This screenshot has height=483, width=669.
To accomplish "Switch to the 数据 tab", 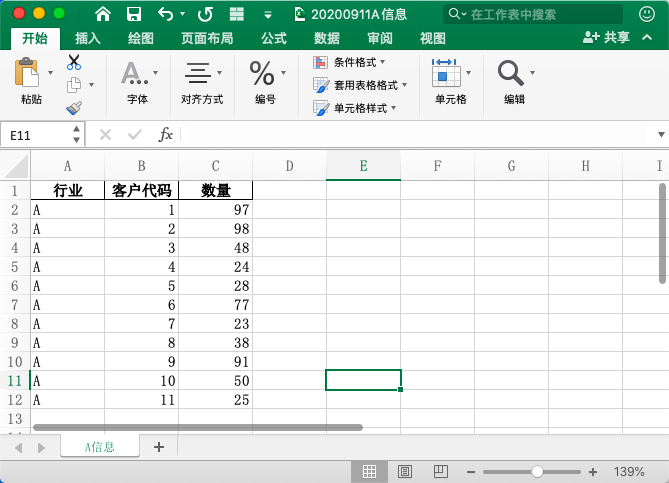I will click(327, 38).
